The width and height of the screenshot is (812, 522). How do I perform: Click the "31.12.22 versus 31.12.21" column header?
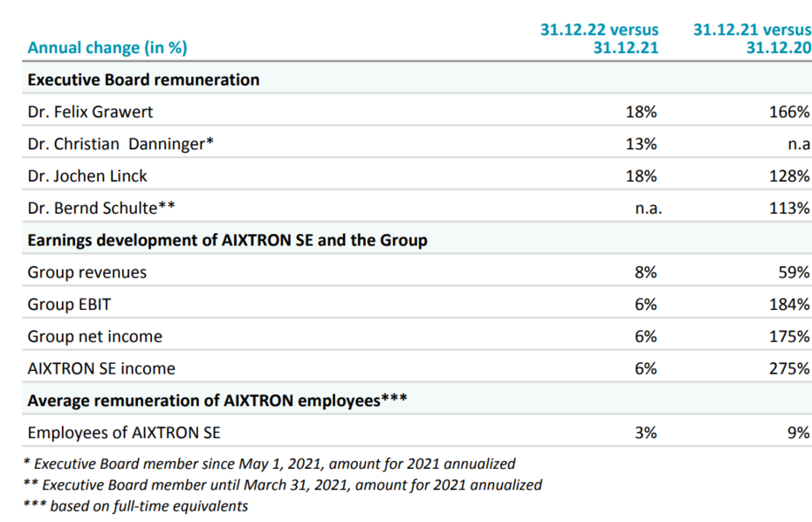click(x=599, y=38)
